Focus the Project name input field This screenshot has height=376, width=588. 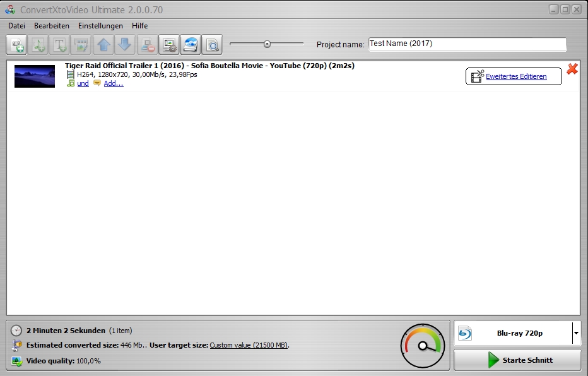click(467, 44)
